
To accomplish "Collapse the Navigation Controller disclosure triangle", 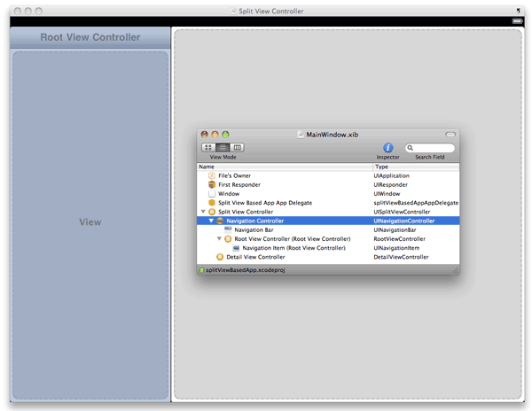I will pos(211,221).
